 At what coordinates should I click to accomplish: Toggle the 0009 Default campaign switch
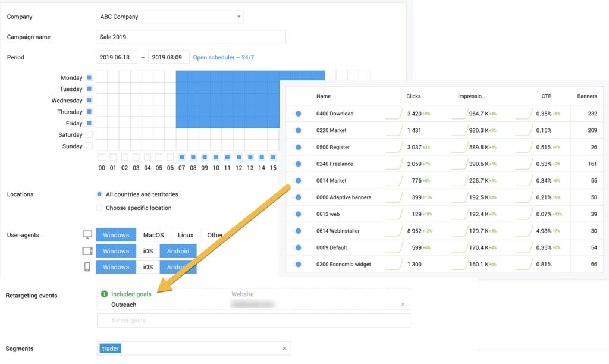pyautogui.click(x=297, y=247)
